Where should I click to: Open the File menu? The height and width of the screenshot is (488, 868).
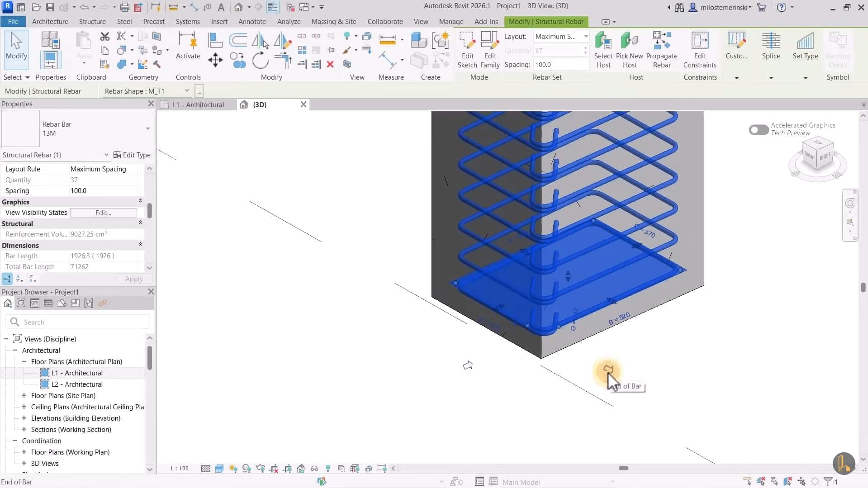point(13,22)
